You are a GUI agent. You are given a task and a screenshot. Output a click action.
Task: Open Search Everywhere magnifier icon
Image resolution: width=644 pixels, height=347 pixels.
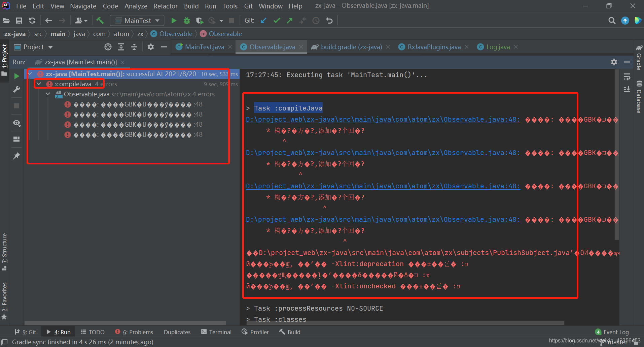point(612,21)
